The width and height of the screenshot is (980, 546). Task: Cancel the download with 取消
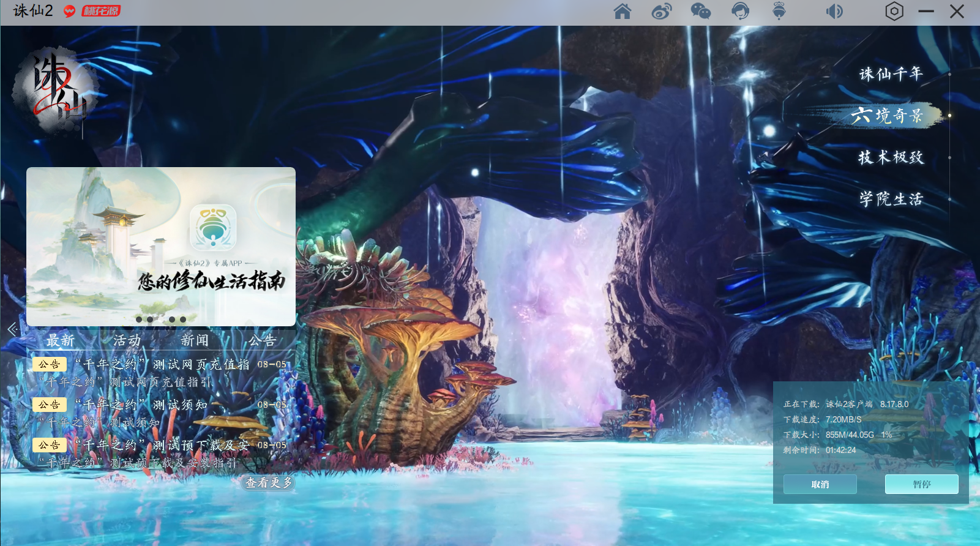[820, 484]
